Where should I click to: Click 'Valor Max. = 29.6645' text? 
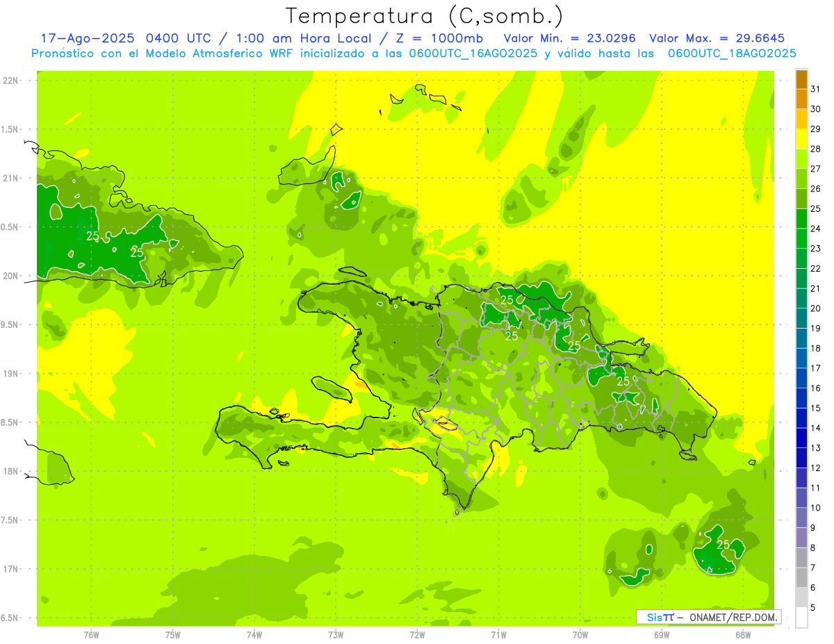[717, 38]
